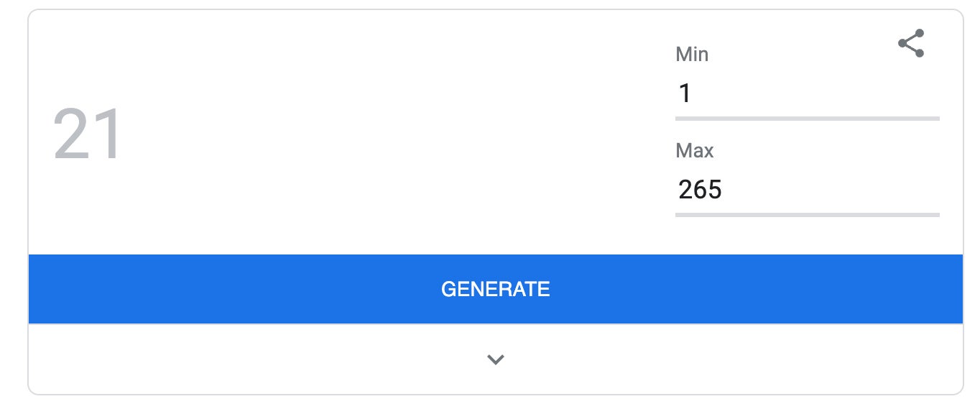Generate a new random number
The image size is (980, 404).
coord(495,289)
